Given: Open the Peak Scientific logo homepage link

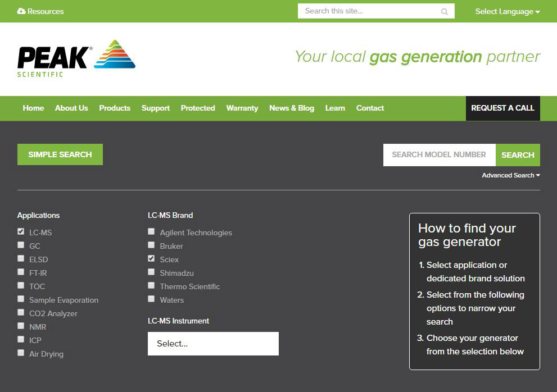Looking at the screenshot, I should pos(76,58).
